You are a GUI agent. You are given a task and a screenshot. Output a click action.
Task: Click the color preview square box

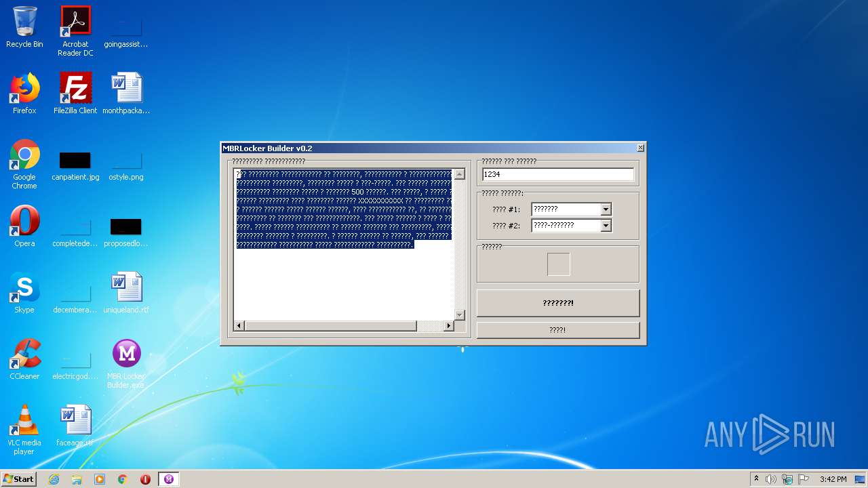click(x=559, y=264)
